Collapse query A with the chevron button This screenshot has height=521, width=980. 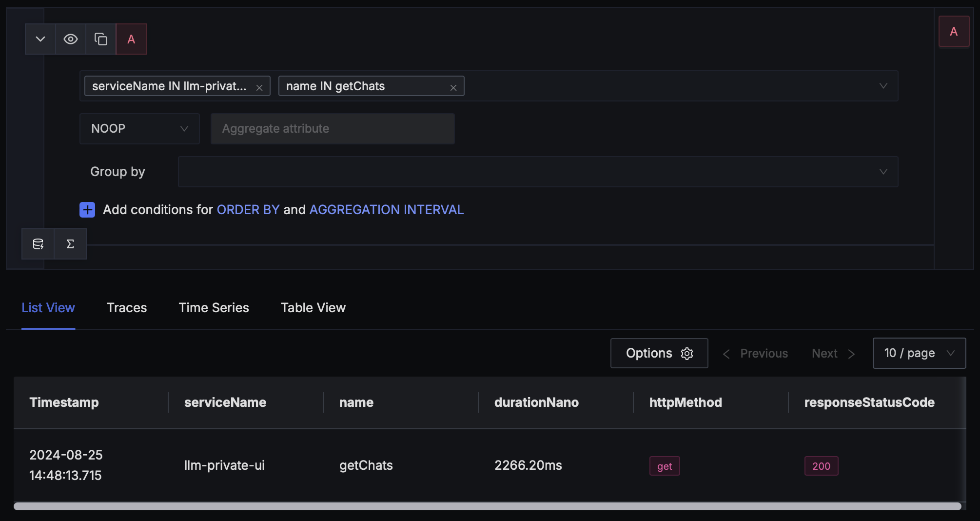click(40, 39)
